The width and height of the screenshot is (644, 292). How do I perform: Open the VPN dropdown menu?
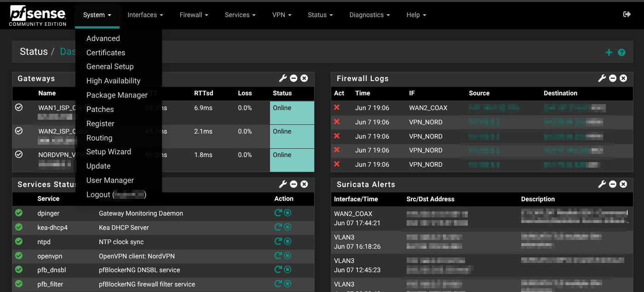(282, 15)
